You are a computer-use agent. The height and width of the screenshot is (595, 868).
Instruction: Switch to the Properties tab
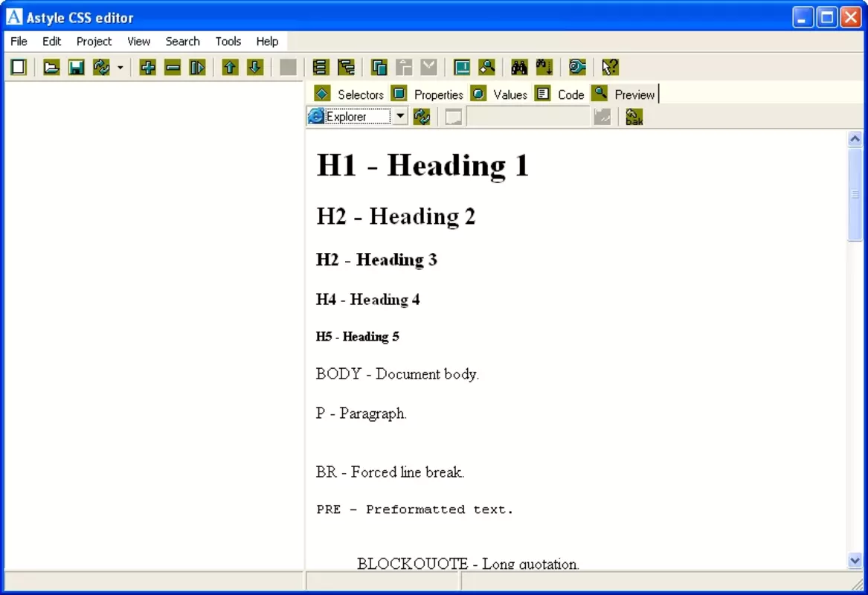(427, 94)
